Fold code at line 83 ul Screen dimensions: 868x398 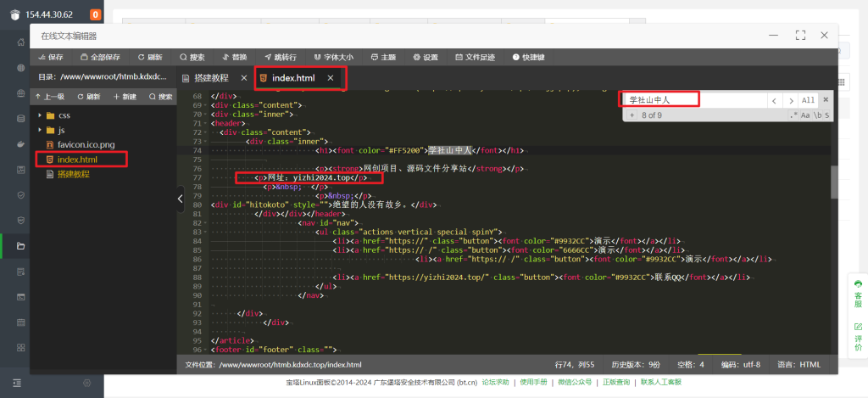[x=205, y=232]
